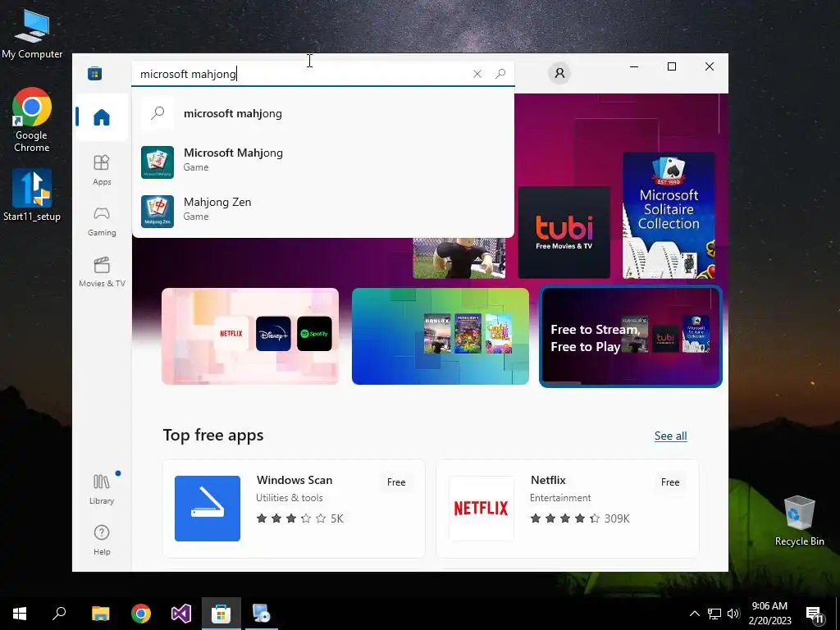Open Start11_setup desktop icon
The height and width of the screenshot is (630, 840).
(32, 195)
